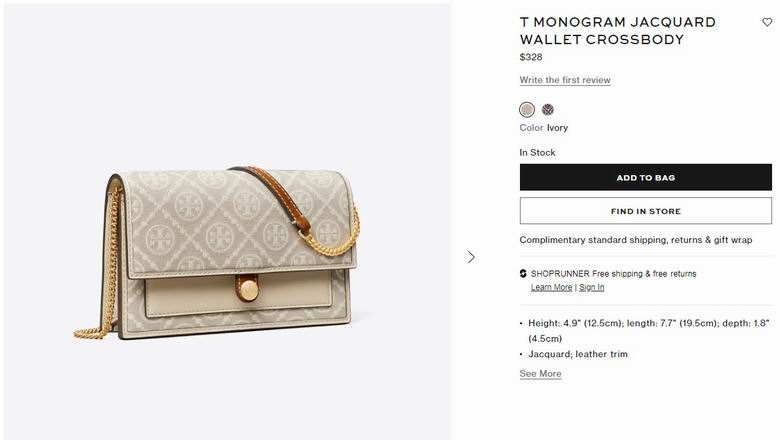Show next product image with right arrow

[471, 257]
